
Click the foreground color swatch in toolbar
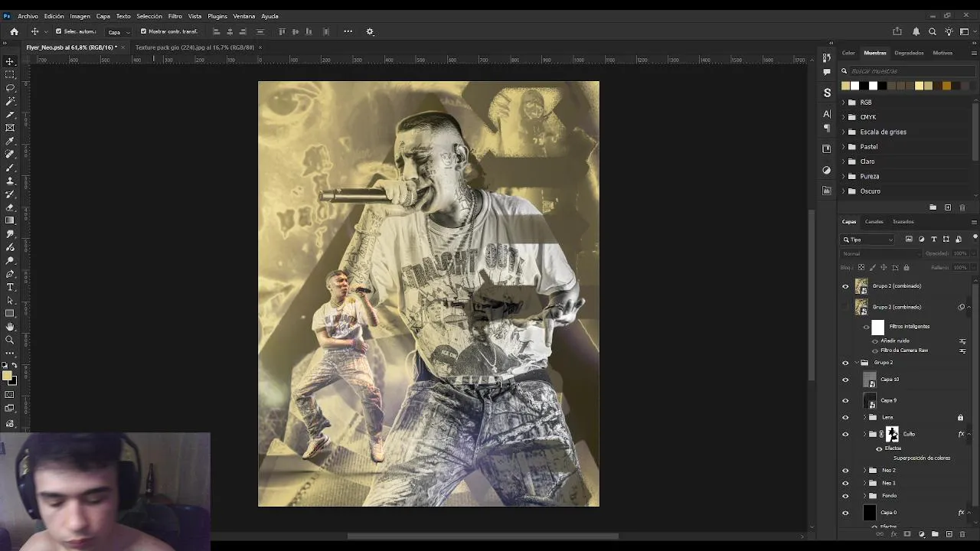tap(7, 376)
